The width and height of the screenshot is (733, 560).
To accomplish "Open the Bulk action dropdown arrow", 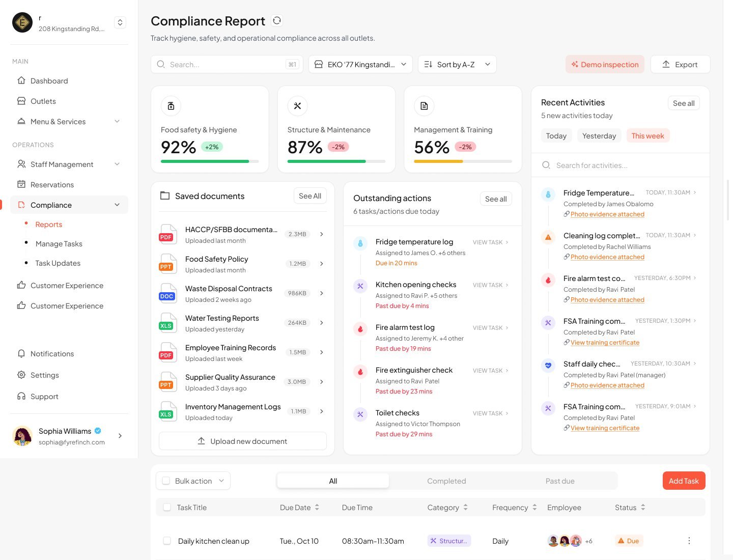I will pyautogui.click(x=221, y=481).
